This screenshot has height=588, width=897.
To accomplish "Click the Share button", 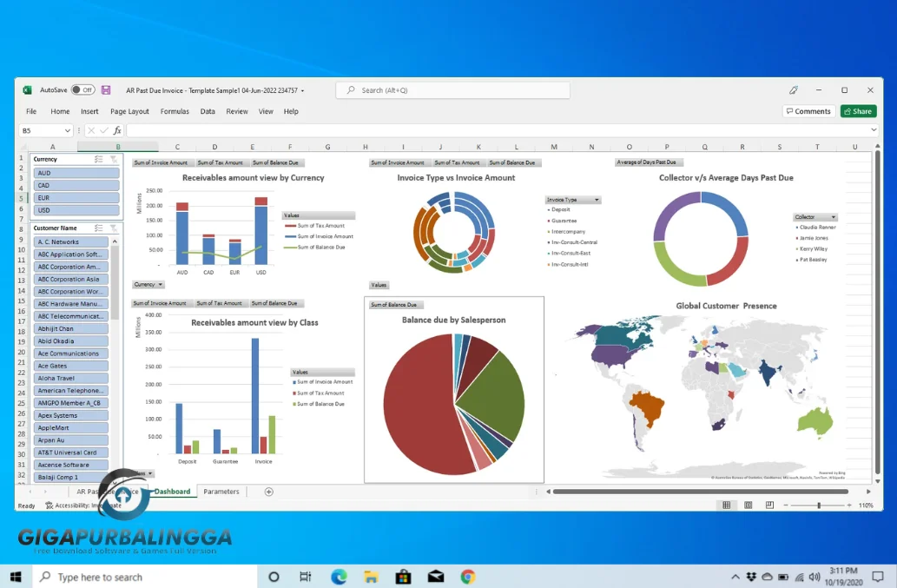I will pos(858,111).
